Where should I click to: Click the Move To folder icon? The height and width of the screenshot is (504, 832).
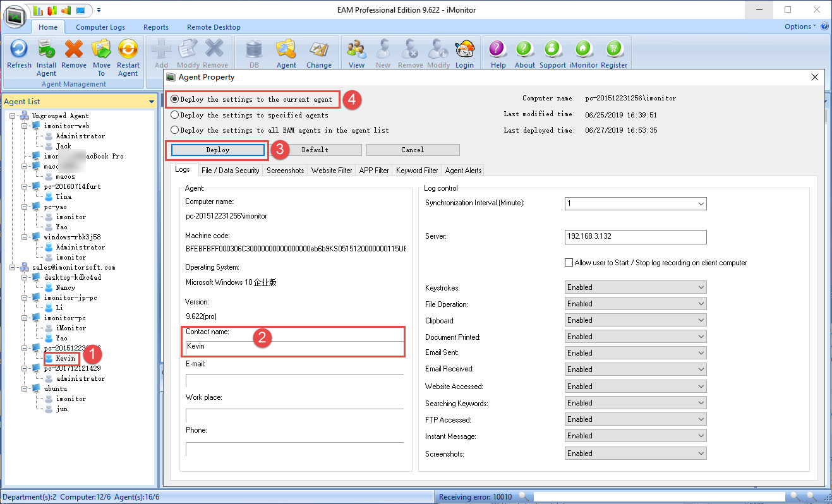click(101, 49)
